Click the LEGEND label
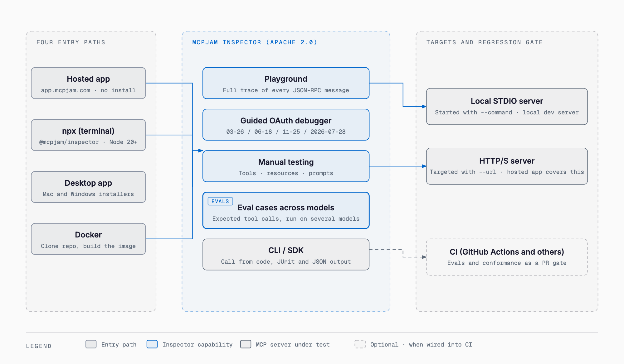This screenshot has width=624, height=364. click(x=39, y=346)
